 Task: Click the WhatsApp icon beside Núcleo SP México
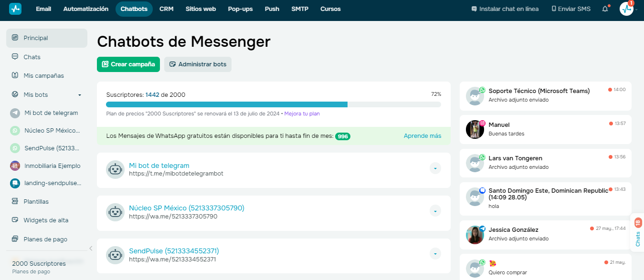[x=15, y=130]
